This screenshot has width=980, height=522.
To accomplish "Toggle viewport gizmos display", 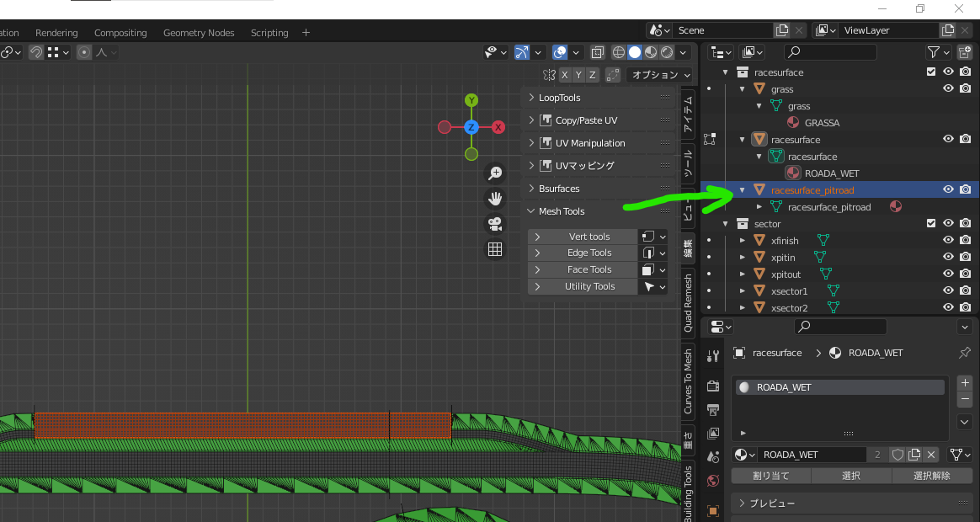I will [x=521, y=52].
